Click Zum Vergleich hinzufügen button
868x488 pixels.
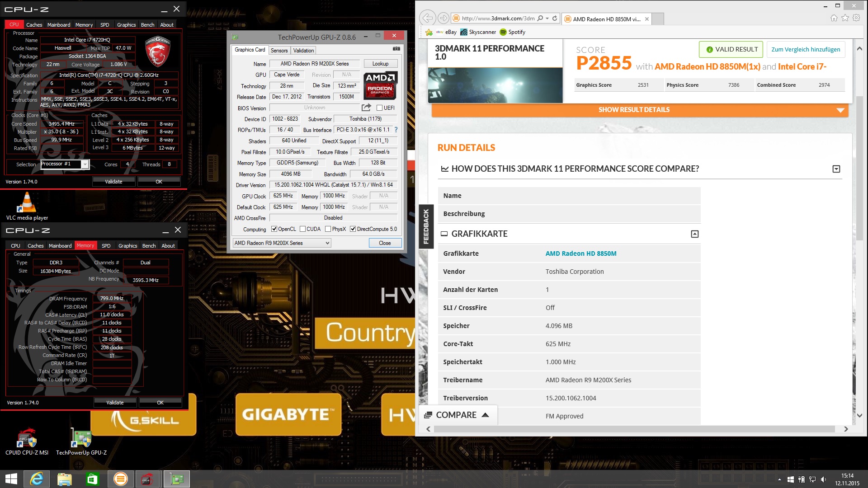click(806, 50)
